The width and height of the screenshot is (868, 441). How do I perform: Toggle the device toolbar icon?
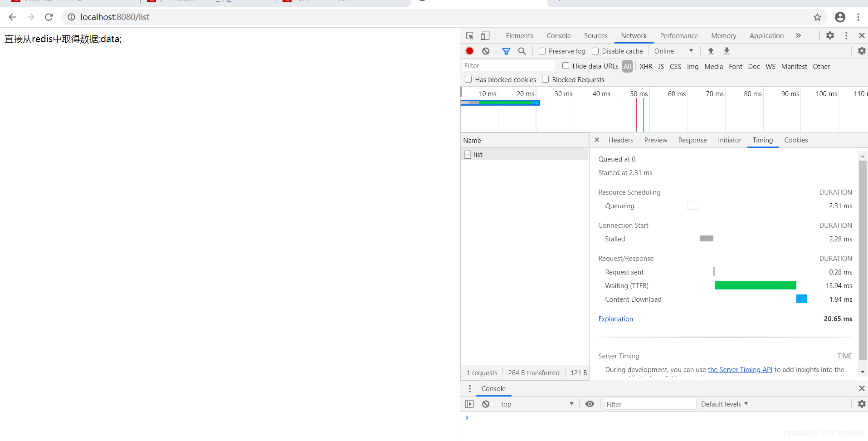[485, 35]
